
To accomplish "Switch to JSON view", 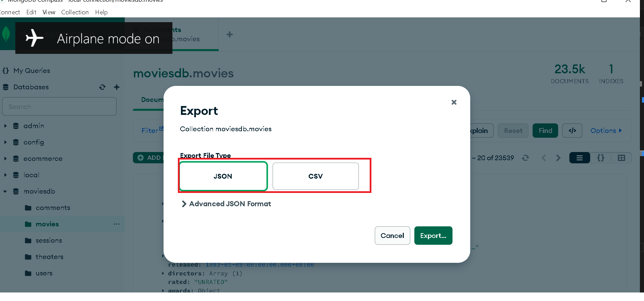I will 601,158.
